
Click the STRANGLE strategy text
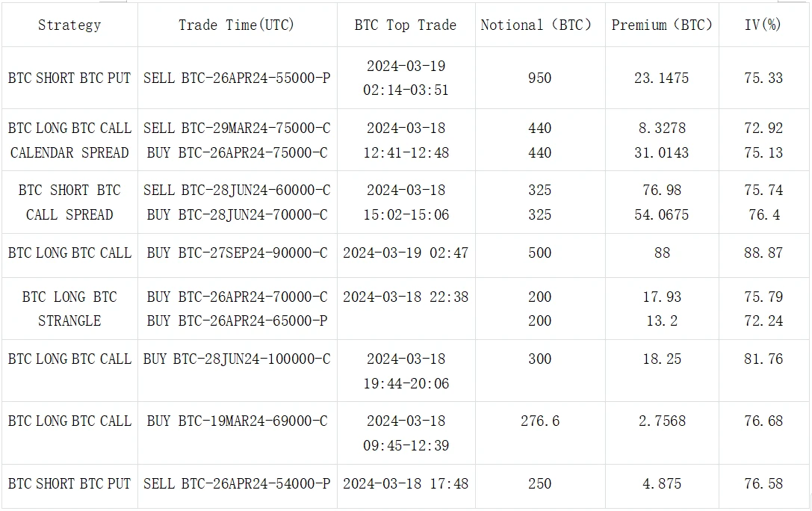pos(69,320)
